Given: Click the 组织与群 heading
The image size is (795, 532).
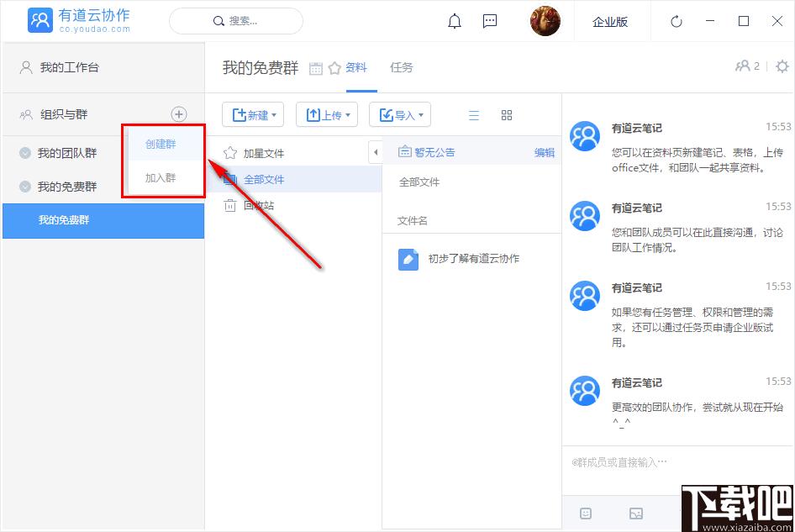Looking at the screenshot, I should pos(64,114).
